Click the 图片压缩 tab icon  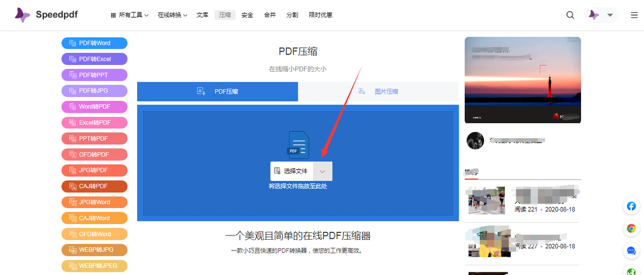tap(362, 91)
